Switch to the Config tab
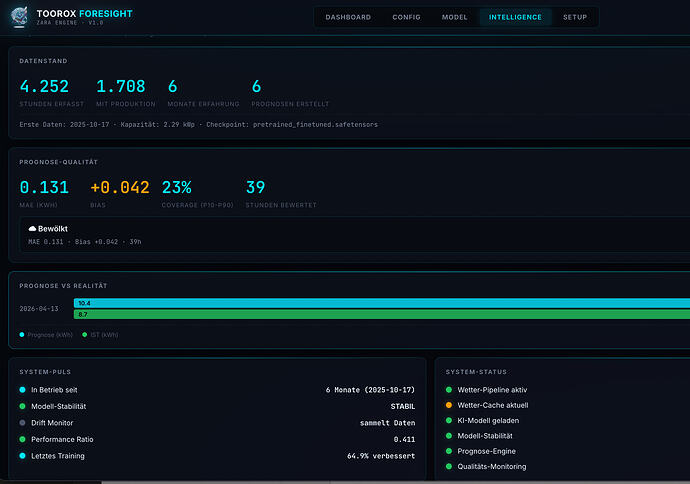 (406, 17)
